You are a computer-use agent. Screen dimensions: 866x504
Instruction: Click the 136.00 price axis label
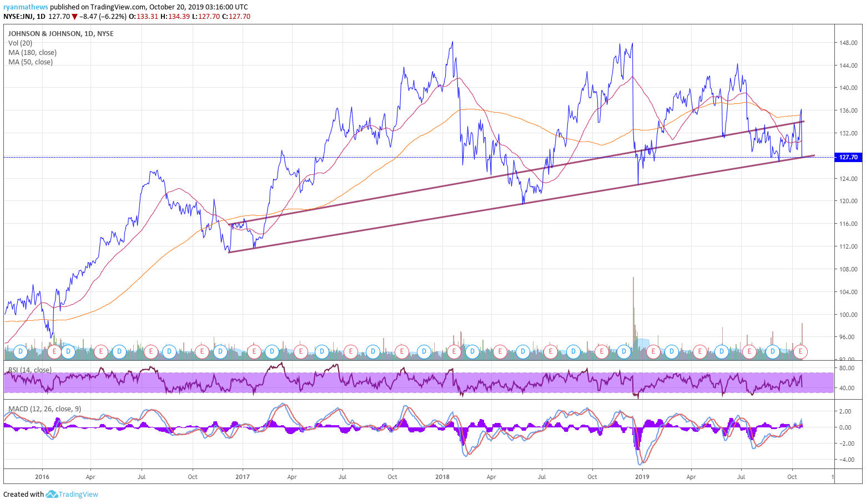848,110
